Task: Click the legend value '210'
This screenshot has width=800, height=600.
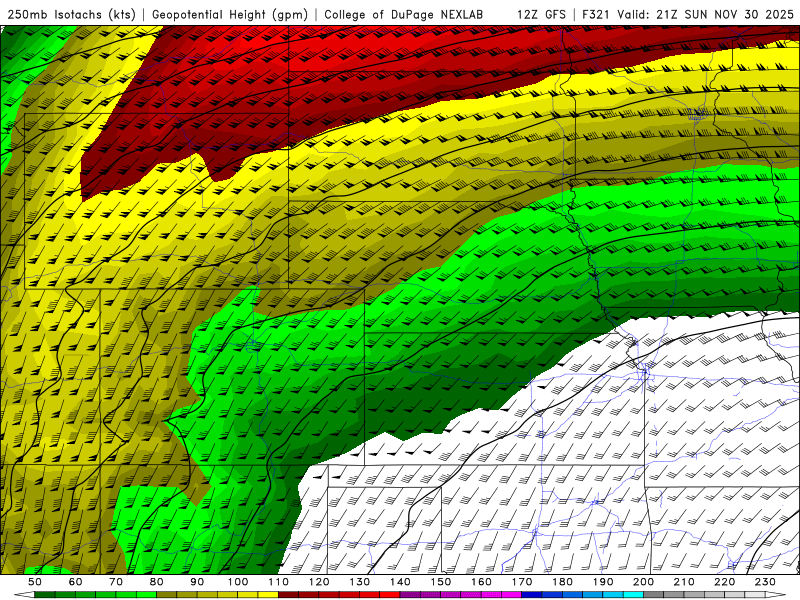Action: [684, 582]
